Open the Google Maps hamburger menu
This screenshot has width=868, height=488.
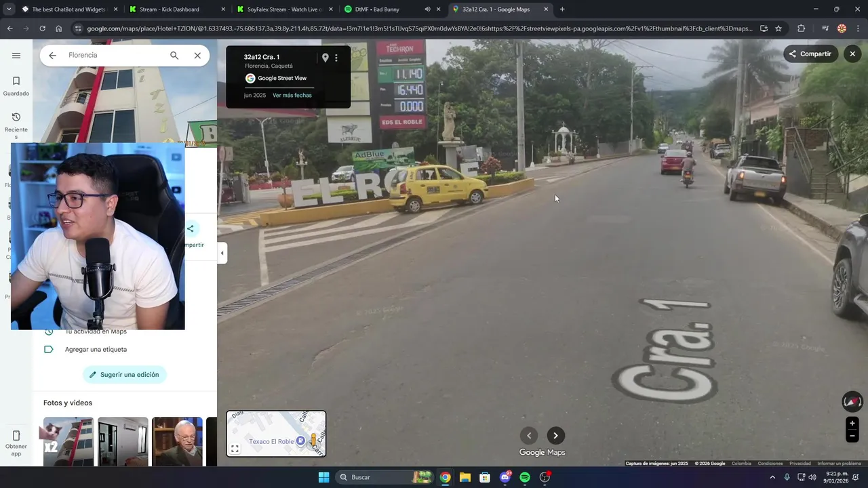pos(16,56)
